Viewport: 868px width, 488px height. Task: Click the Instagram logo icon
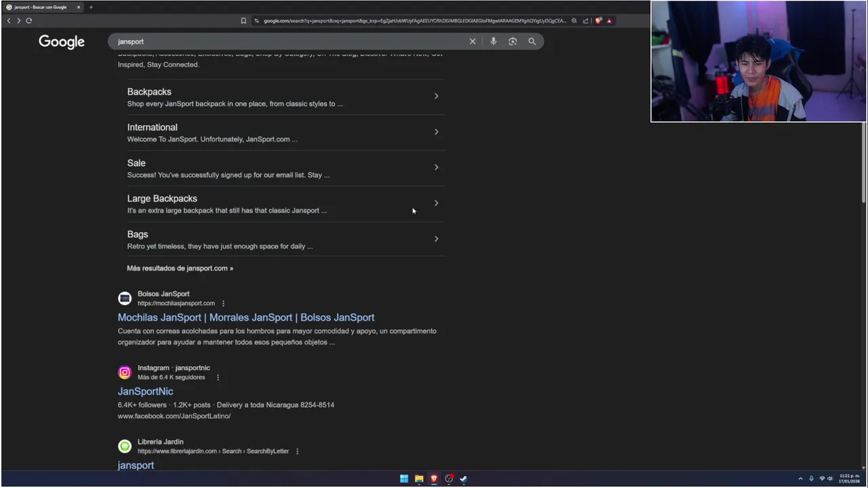[x=125, y=372]
